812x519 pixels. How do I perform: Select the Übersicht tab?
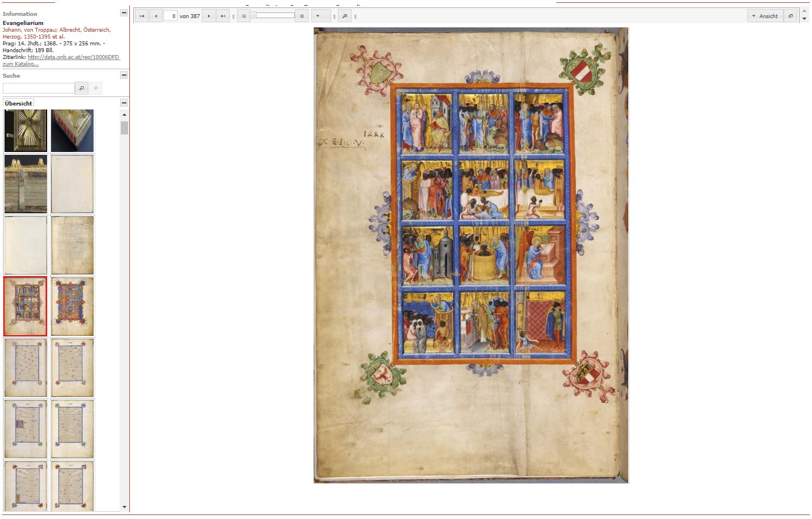[19, 103]
